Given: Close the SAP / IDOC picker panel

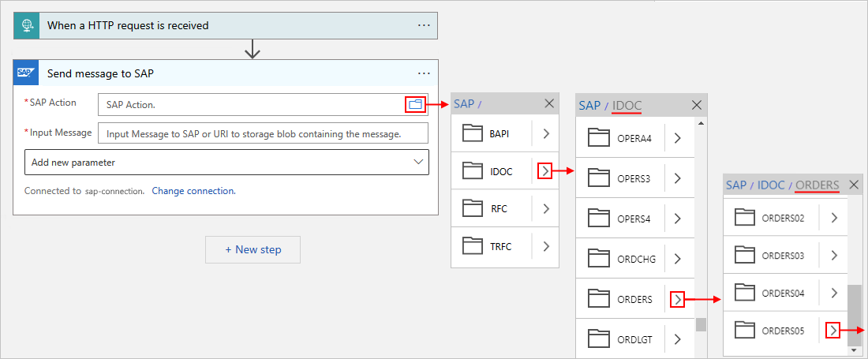Looking at the screenshot, I should click(x=697, y=105).
